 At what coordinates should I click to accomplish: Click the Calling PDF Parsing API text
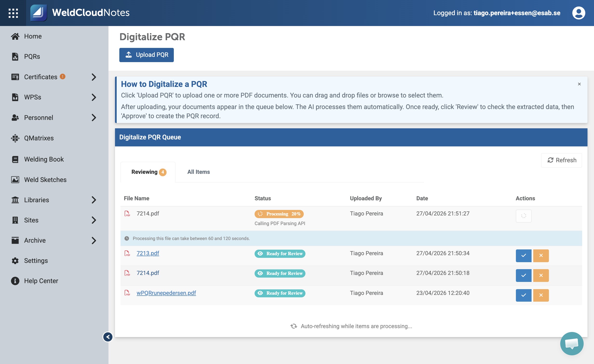[x=280, y=223]
